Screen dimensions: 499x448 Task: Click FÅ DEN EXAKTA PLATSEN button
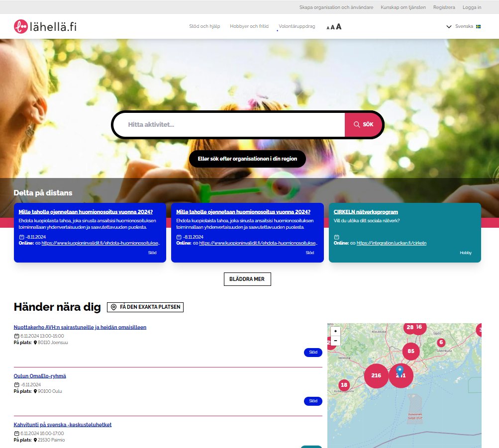coord(145,307)
